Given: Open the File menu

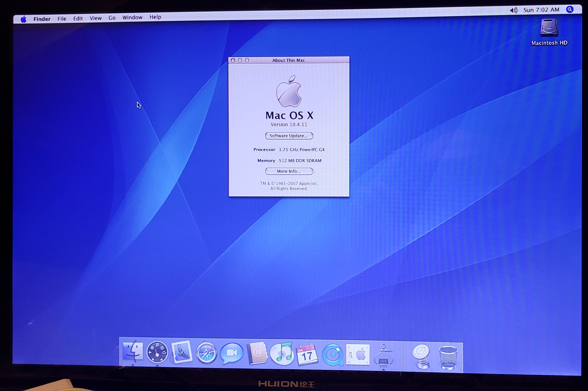Looking at the screenshot, I should pos(62,19).
